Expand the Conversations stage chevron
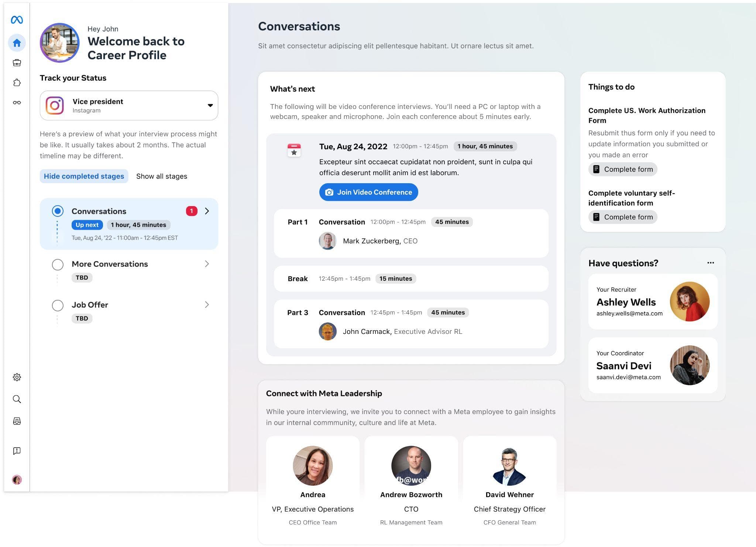 207,211
